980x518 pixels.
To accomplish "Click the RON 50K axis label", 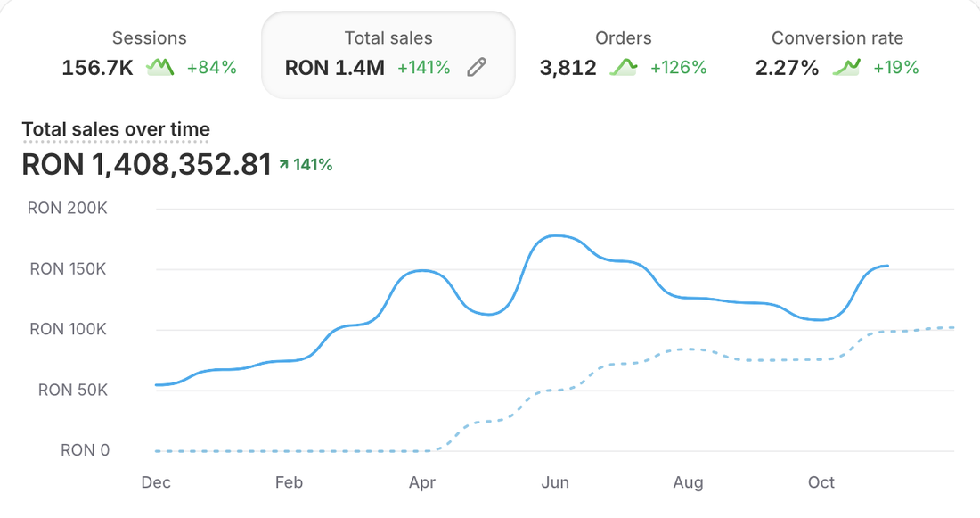I will (x=72, y=390).
